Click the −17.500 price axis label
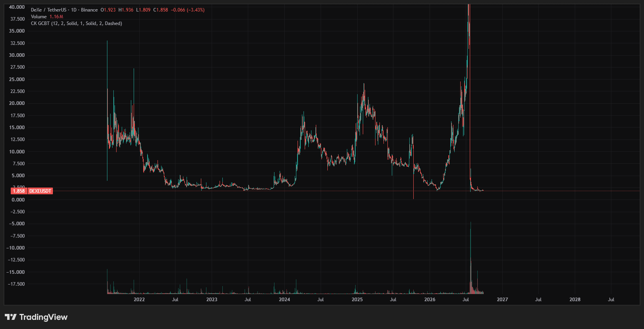This screenshot has height=329, width=644. [x=16, y=284]
